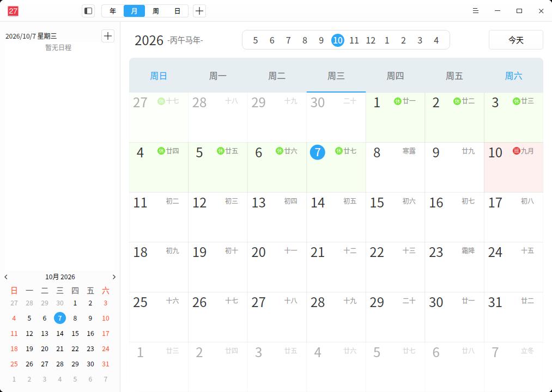Image resolution: width=552 pixels, height=392 pixels.
Task: Click 周五 column header
Action: [x=454, y=76]
